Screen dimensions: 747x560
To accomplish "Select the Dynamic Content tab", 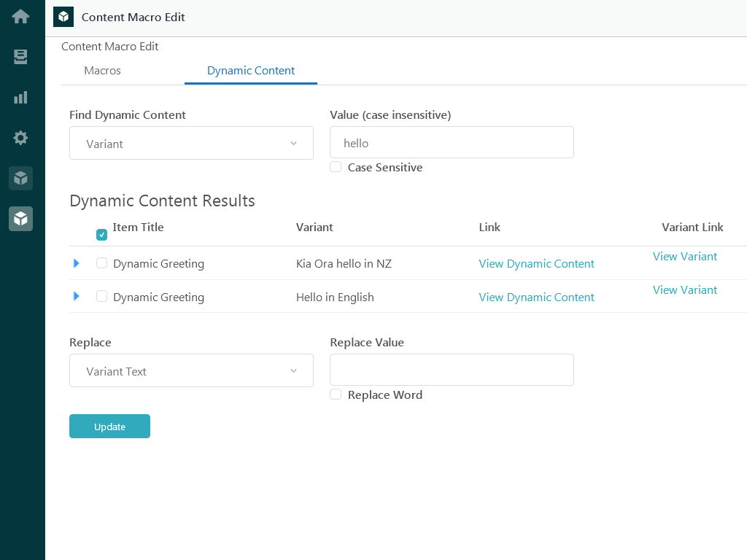I will [x=250, y=71].
